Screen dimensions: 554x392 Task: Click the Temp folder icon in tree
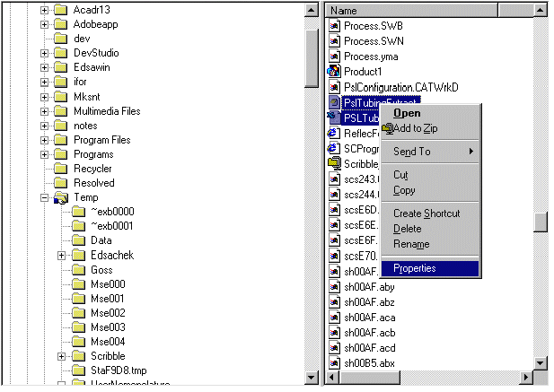pyautogui.click(x=61, y=197)
